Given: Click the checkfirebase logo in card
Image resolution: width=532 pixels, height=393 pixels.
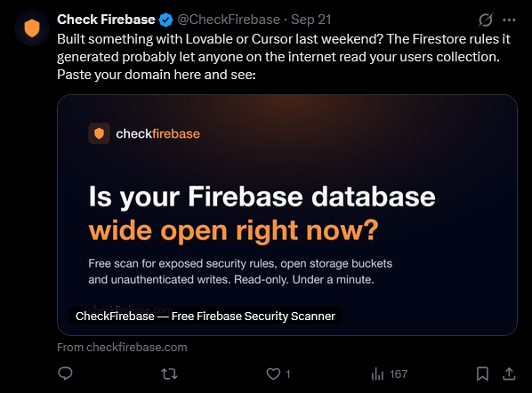Looking at the screenshot, I should [x=144, y=133].
